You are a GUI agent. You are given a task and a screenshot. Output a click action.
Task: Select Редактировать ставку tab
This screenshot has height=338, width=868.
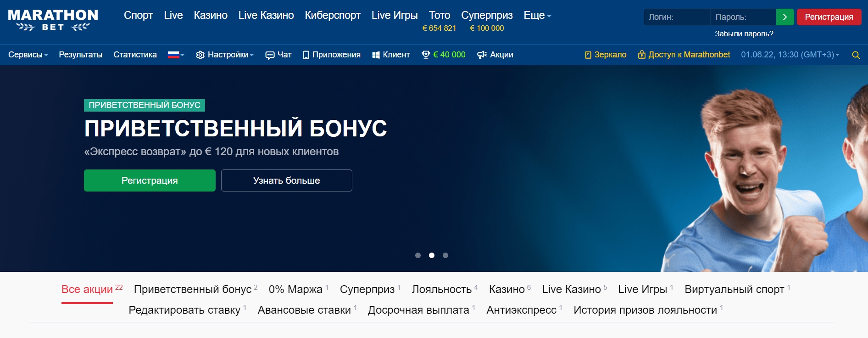187,310
